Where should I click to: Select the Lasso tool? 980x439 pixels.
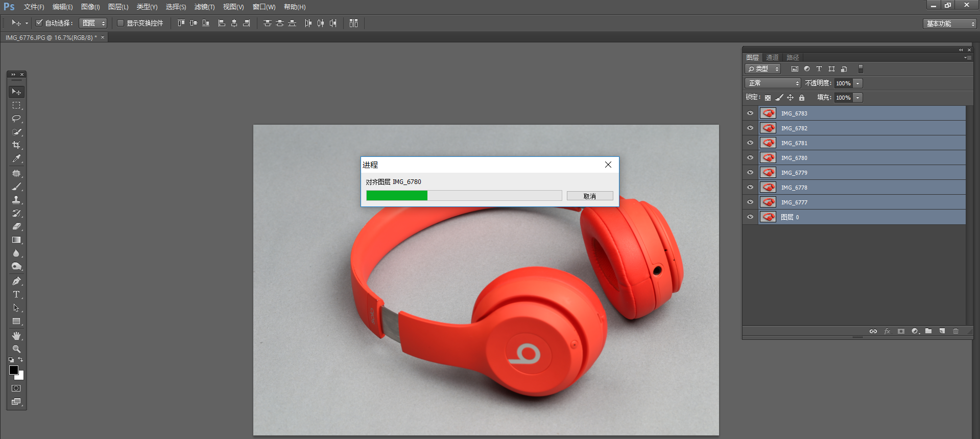pyautogui.click(x=16, y=119)
